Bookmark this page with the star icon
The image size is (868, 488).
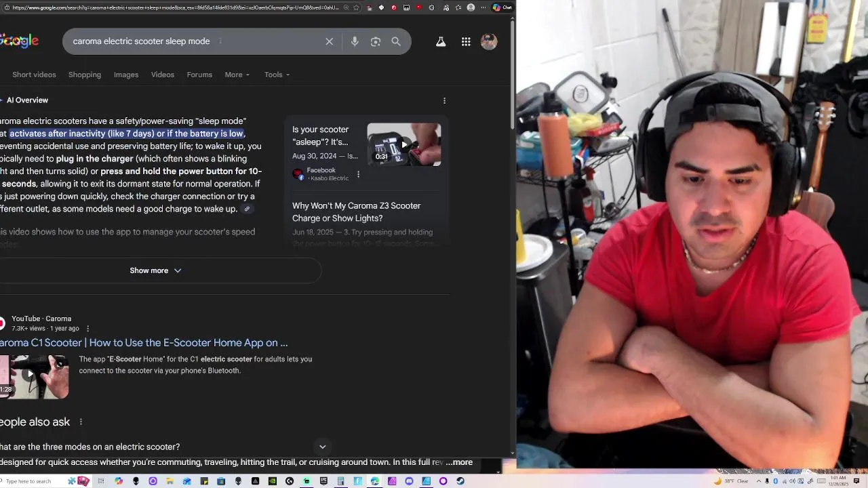[x=356, y=7]
